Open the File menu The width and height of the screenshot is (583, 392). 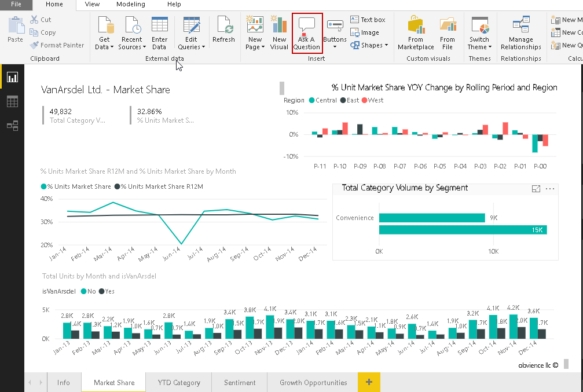(x=16, y=5)
